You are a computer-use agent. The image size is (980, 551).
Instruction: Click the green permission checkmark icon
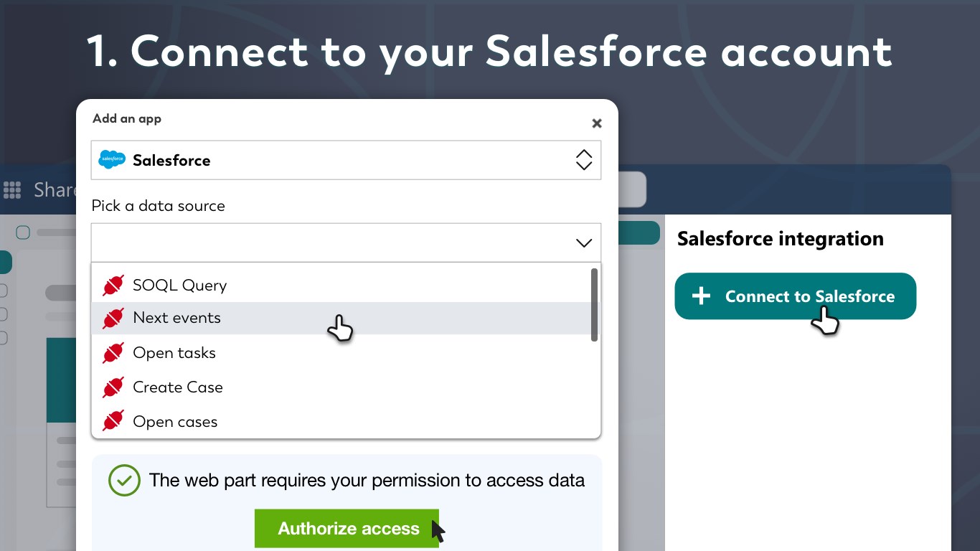(124, 481)
